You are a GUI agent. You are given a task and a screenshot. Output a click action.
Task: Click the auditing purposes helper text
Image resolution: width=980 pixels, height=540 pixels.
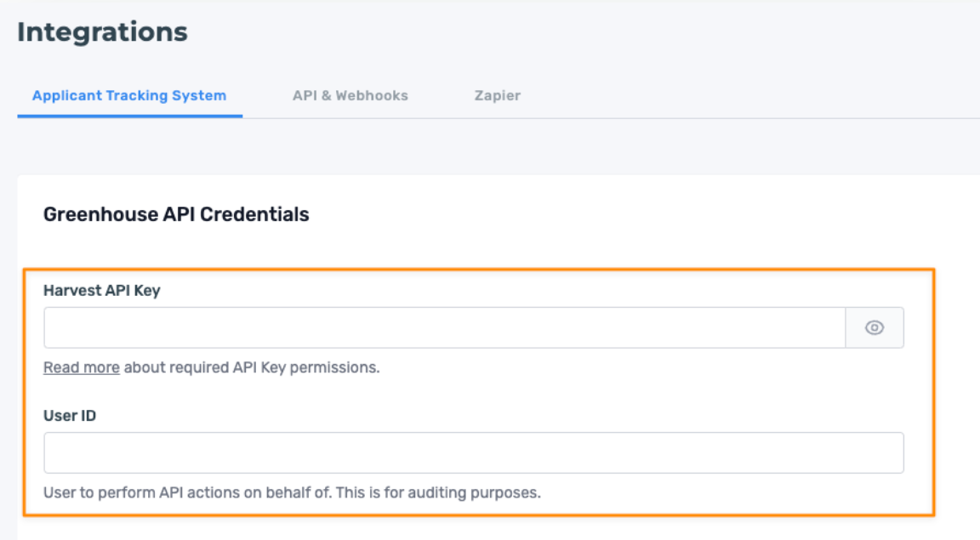(292, 492)
